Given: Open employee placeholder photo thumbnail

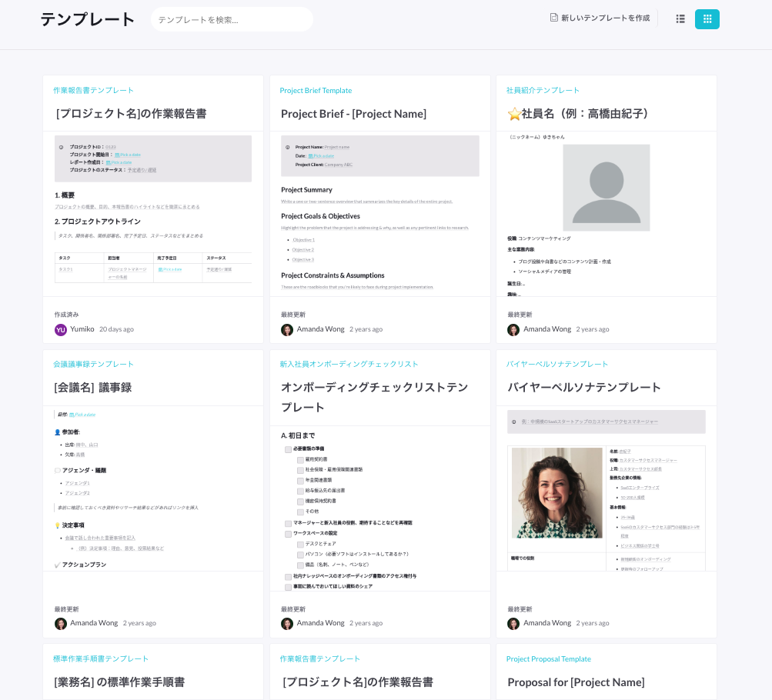Looking at the screenshot, I should pos(606,188).
